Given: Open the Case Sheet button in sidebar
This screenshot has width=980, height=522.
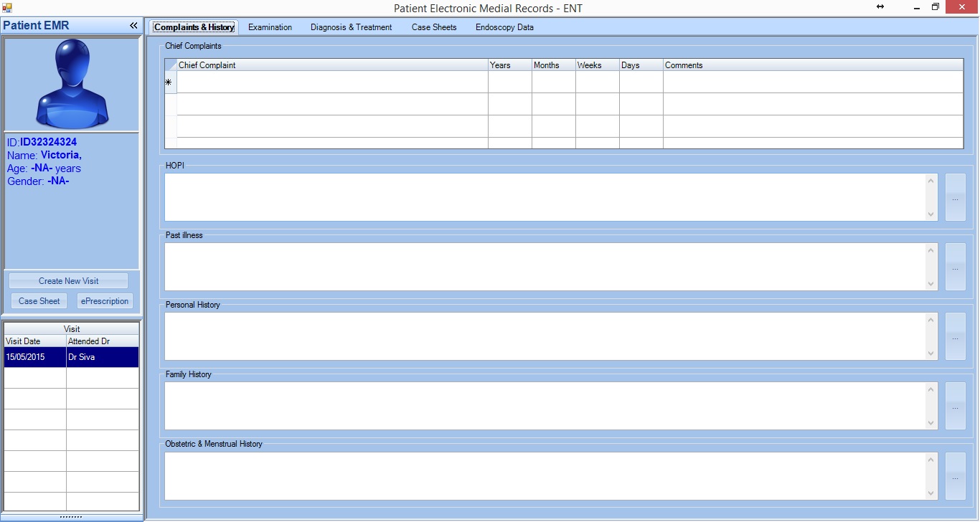Looking at the screenshot, I should coord(39,301).
